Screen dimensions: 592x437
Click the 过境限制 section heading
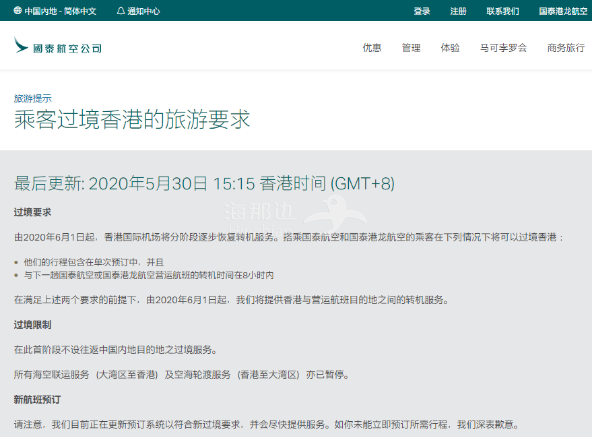click(32, 324)
